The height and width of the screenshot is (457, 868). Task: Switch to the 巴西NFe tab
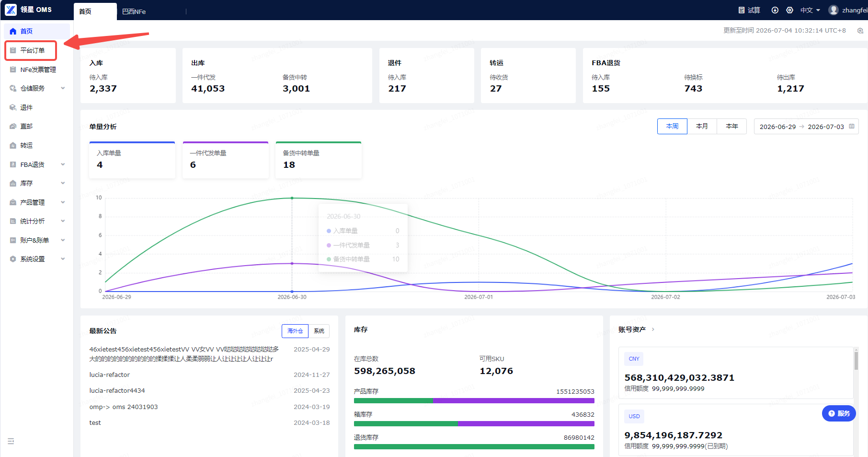pyautogui.click(x=134, y=12)
